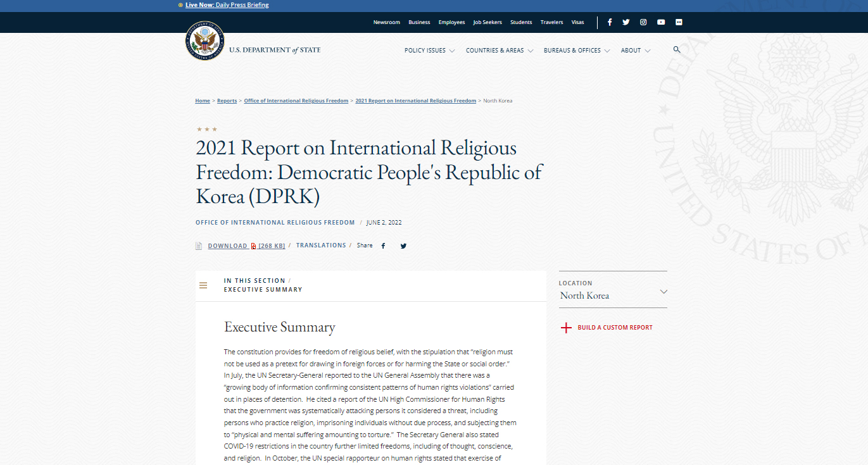Click the search magnifier icon
The width and height of the screenshot is (868, 465).
[x=677, y=49]
